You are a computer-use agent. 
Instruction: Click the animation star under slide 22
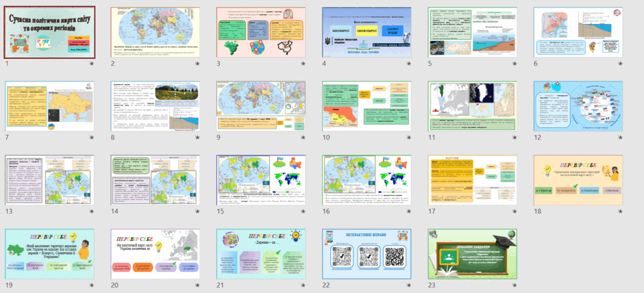(x=408, y=285)
